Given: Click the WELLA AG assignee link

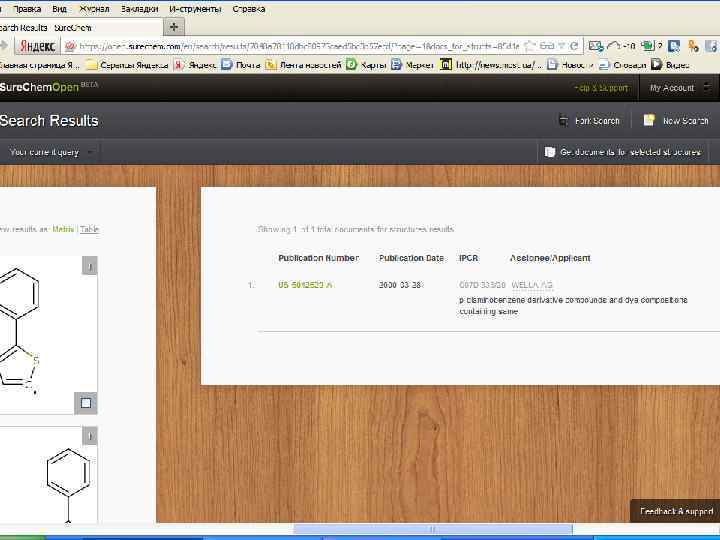Looking at the screenshot, I should tap(532, 285).
